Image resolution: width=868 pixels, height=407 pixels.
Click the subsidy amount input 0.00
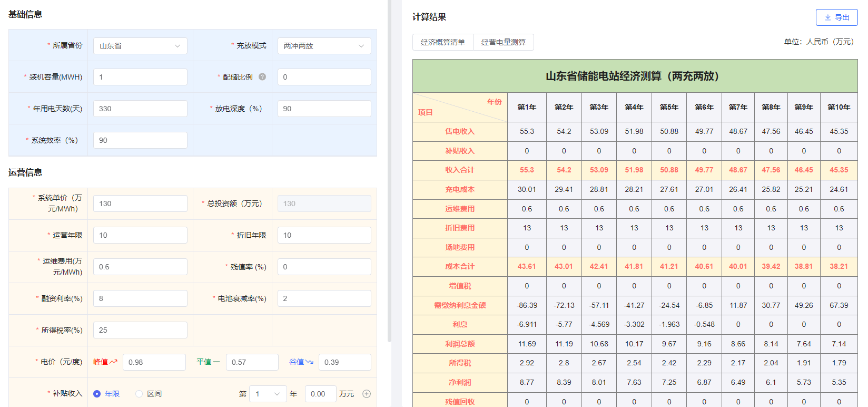320,394
